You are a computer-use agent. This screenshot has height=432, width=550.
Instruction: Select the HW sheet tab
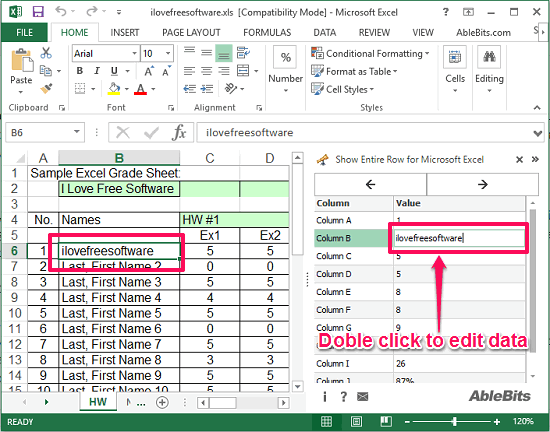(98, 402)
